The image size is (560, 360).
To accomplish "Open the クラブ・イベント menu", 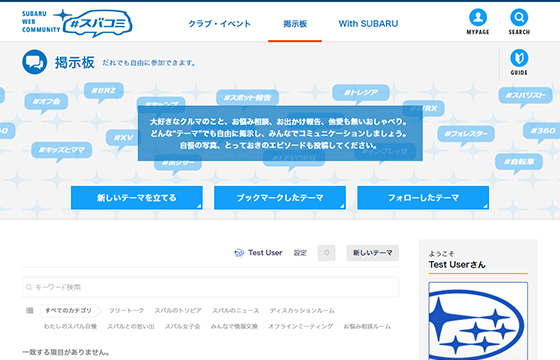I will tap(220, 24).
